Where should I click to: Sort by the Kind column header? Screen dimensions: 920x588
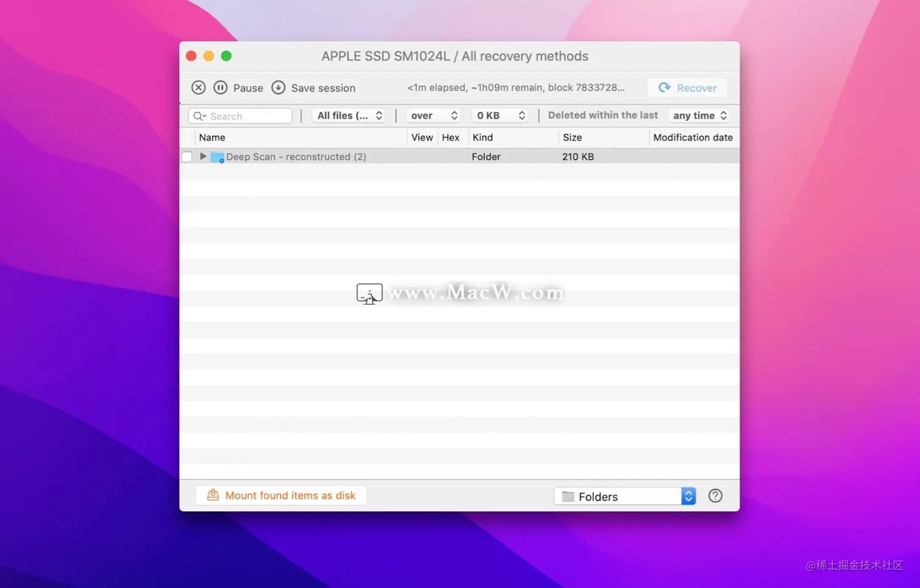483,137
